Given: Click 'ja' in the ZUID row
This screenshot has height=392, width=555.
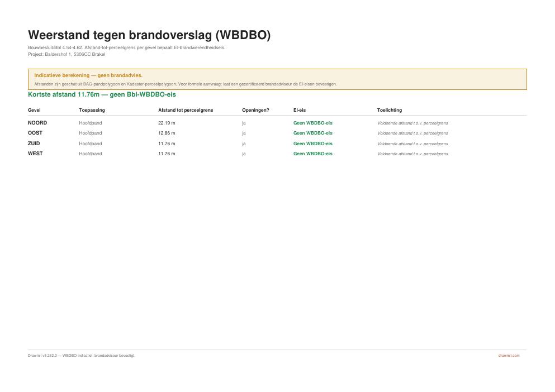Looking at the screenshot, I should click(244, 144).
